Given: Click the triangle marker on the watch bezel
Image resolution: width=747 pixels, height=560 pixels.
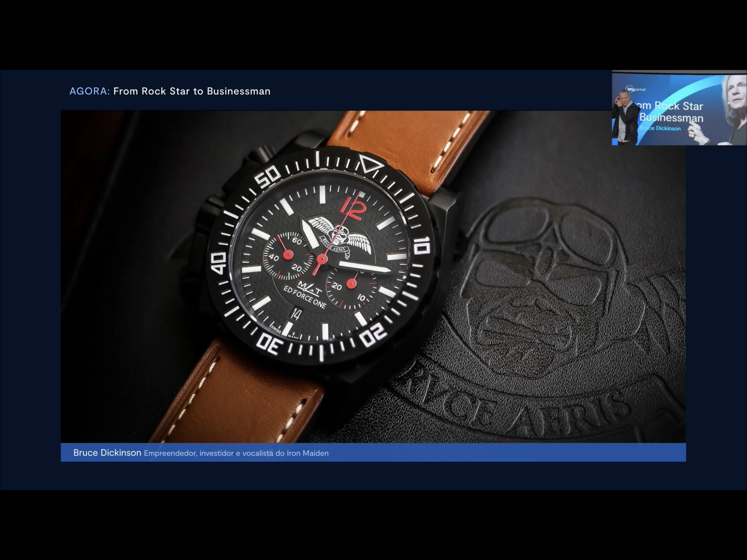Looking at the screenshot, I should pyautogui.click(x=370, y=165).
